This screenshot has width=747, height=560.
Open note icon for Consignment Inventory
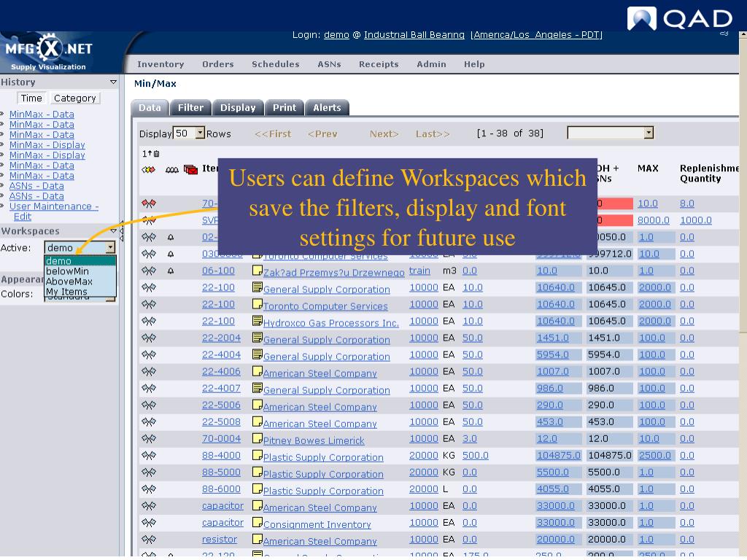(x=258, y=522)
